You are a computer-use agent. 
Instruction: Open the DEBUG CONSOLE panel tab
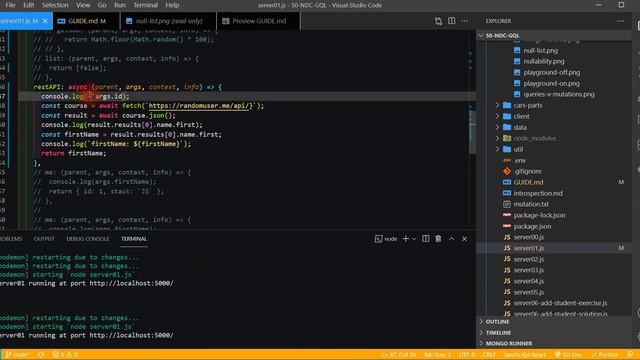[88, 239]
